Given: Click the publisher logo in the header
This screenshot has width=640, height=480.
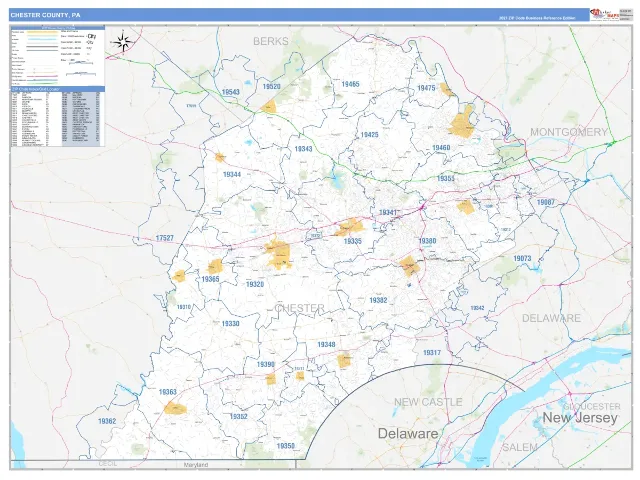Looking at the screenshot, I should pos(604,15).
